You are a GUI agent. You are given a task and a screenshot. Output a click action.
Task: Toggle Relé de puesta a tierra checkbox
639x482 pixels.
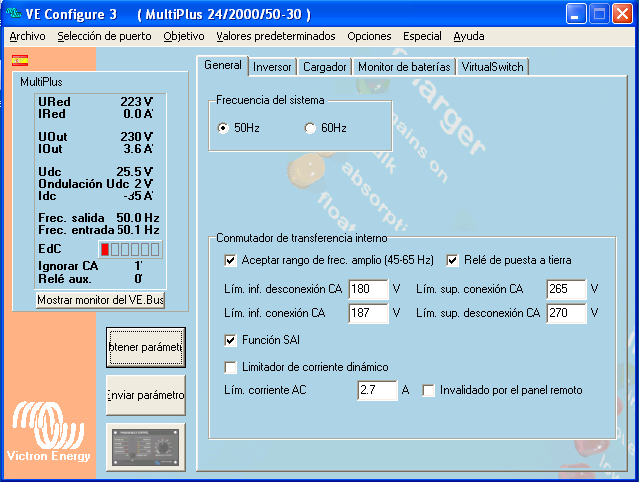pyautogui.click(x=452, y=260)
